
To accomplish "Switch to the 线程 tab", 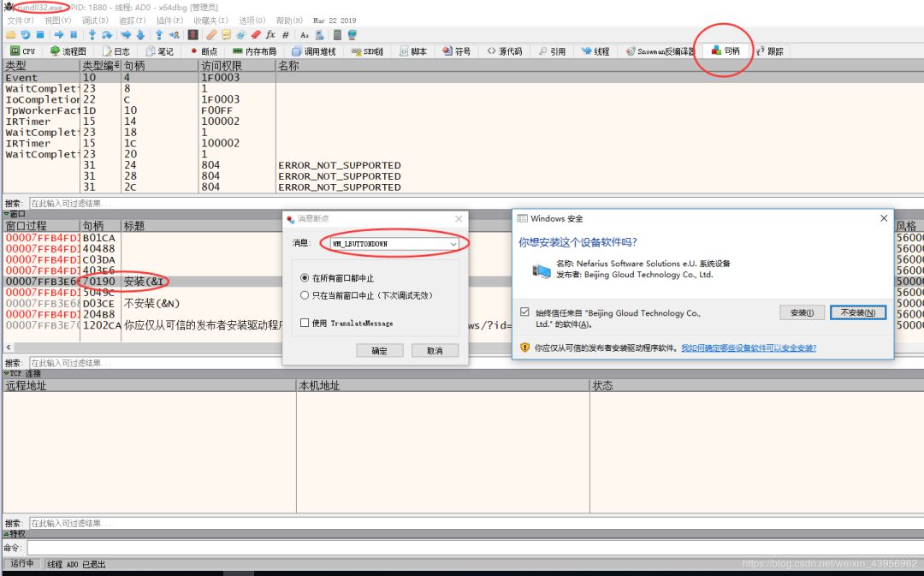I will [x=595, y=51].
